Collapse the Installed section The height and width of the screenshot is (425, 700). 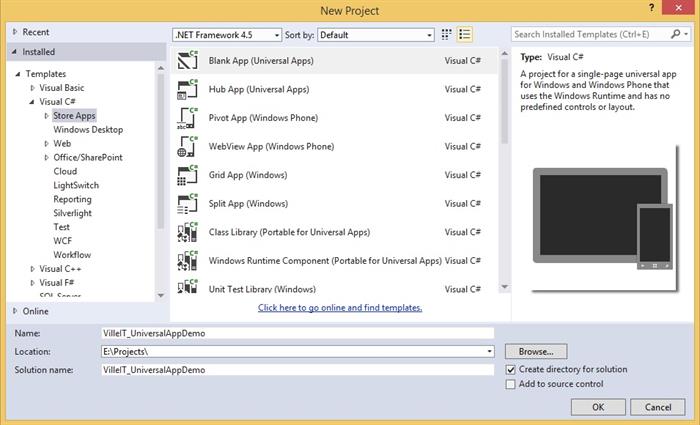[14, 52]
